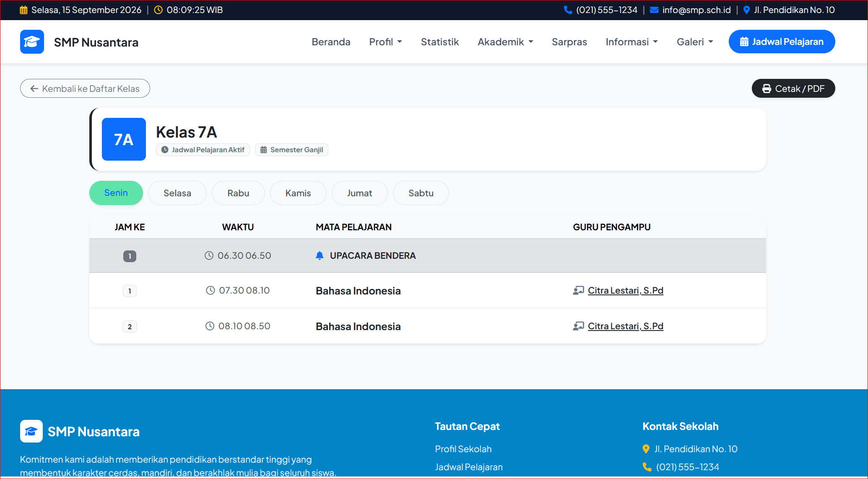This screenshot has width=868, height=479.
Task: Open the footer Jadwal Pelajaran link
Action: [469, 467]
